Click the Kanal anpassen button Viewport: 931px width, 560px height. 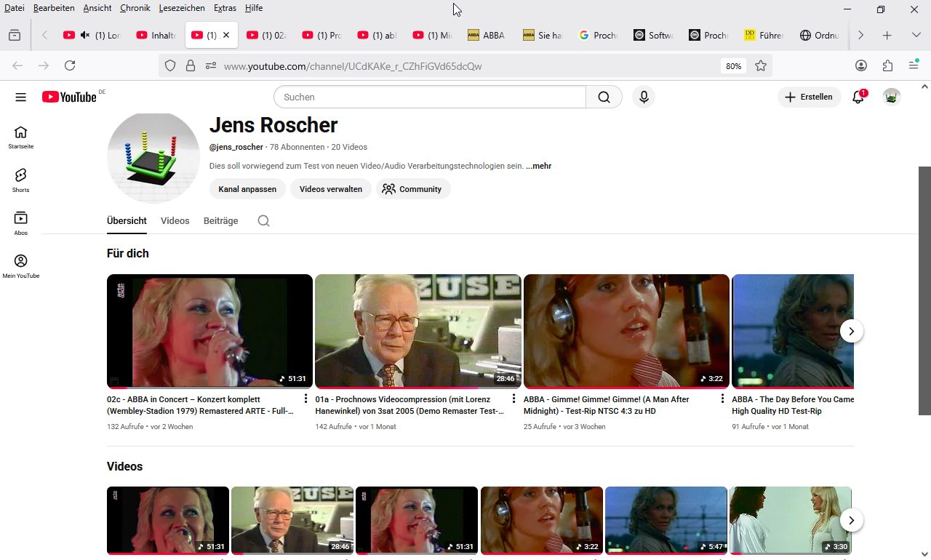point(247,189)
